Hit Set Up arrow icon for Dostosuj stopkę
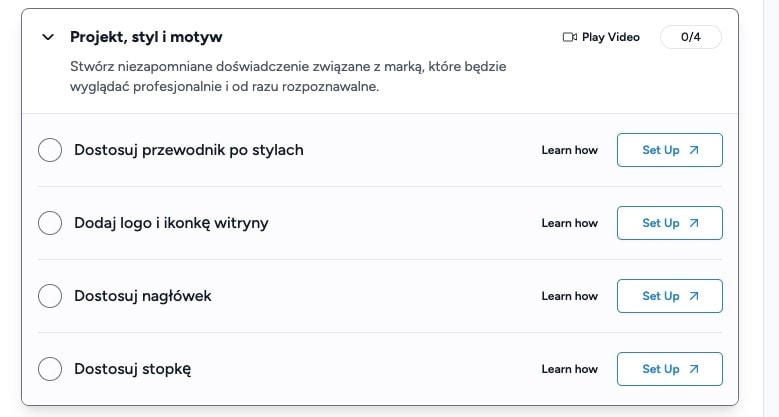The height and width of the screenshot is (417, 779). click(694, 369)
